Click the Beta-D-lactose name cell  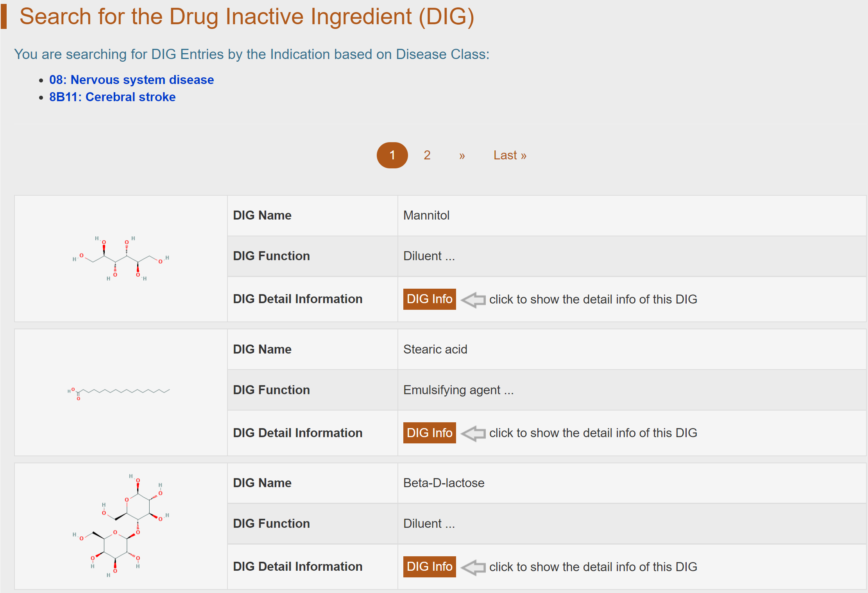(444, 483)
